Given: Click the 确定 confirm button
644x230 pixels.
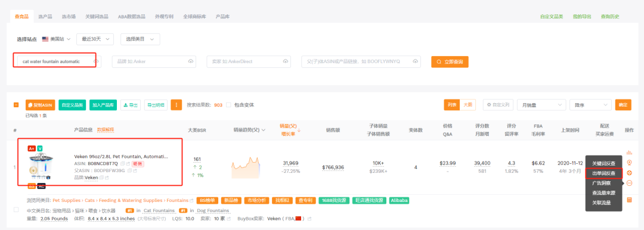Looking at the screenshot, I should pyautogui.click(x=623, y=105).
